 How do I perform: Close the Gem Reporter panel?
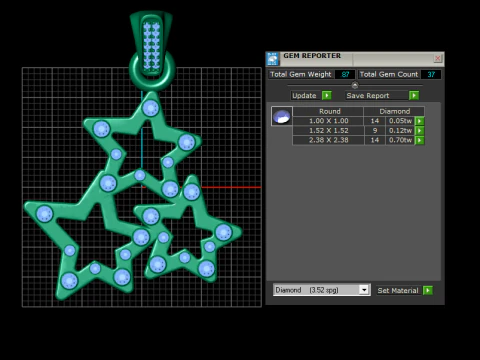pyautogui.click(x=438, y=59)
